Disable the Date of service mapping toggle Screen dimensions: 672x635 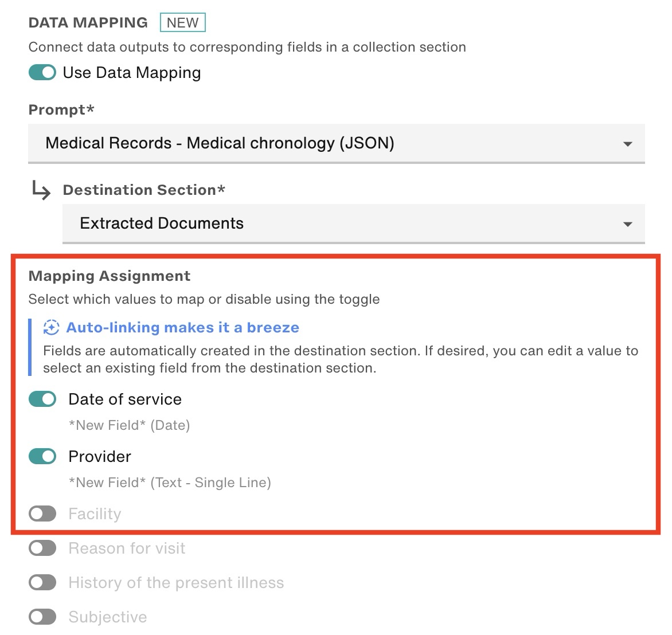[42, 399]
